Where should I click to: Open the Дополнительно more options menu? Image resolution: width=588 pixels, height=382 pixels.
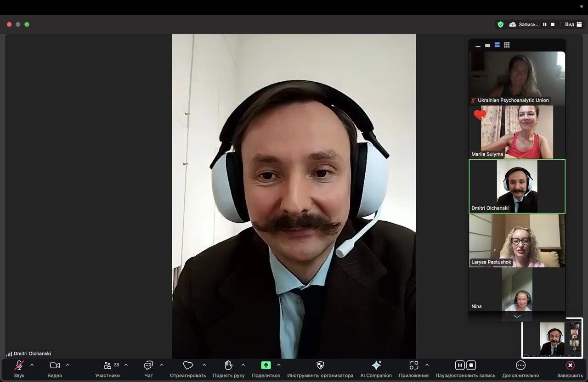[520, 365]
